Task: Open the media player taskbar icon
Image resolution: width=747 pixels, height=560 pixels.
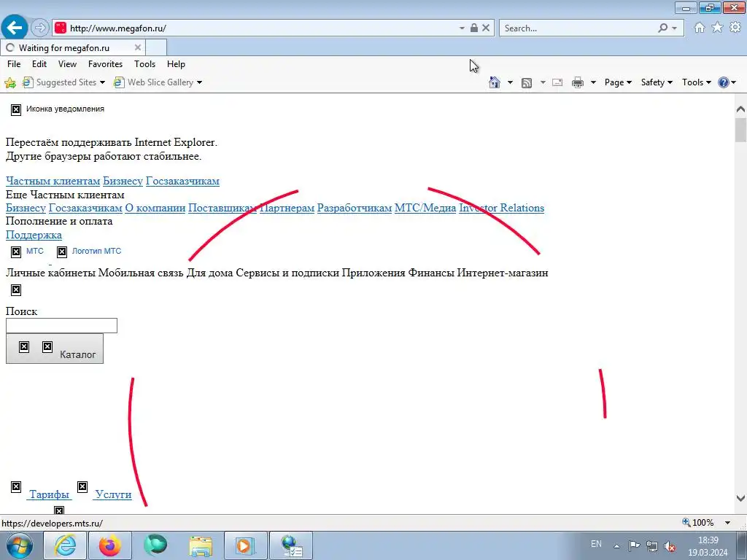Action: pyautogui.click(x=246, y=545)
